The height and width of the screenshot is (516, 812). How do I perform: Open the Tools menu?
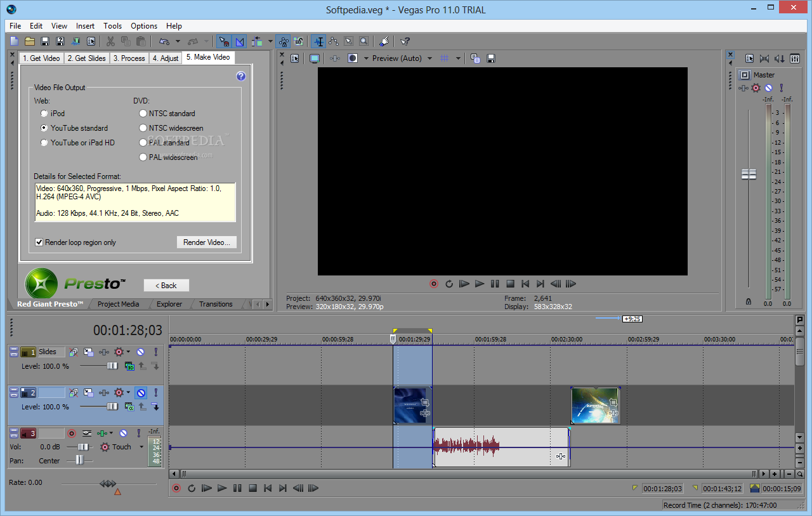[112, 26]
